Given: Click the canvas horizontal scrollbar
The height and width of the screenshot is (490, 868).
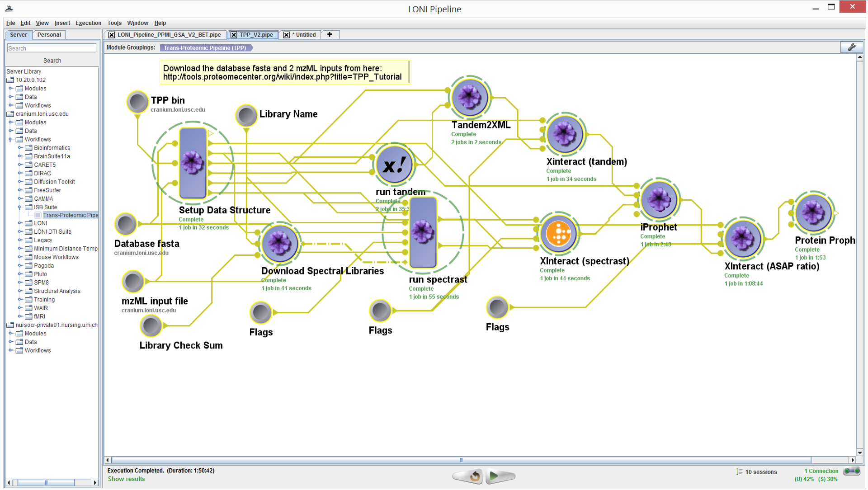Looking at the screenshot, I should (x=461, y=460).
